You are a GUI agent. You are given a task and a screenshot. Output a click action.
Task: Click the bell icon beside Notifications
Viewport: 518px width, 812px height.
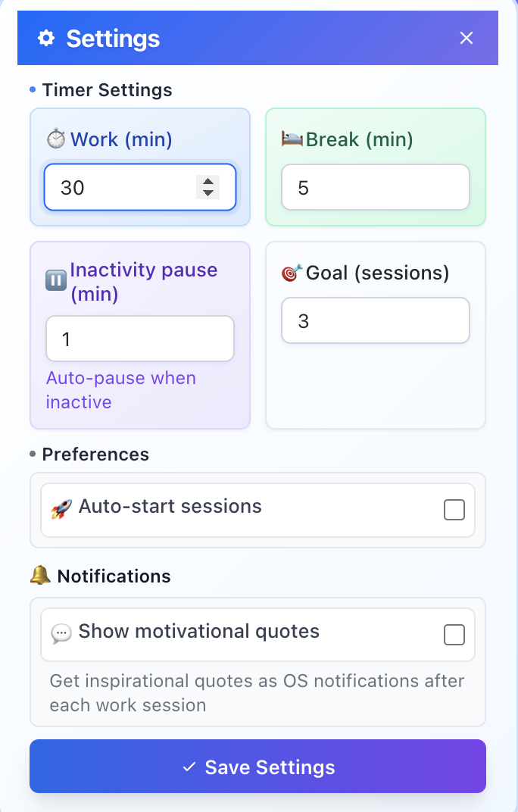click(x=38, y=576)
